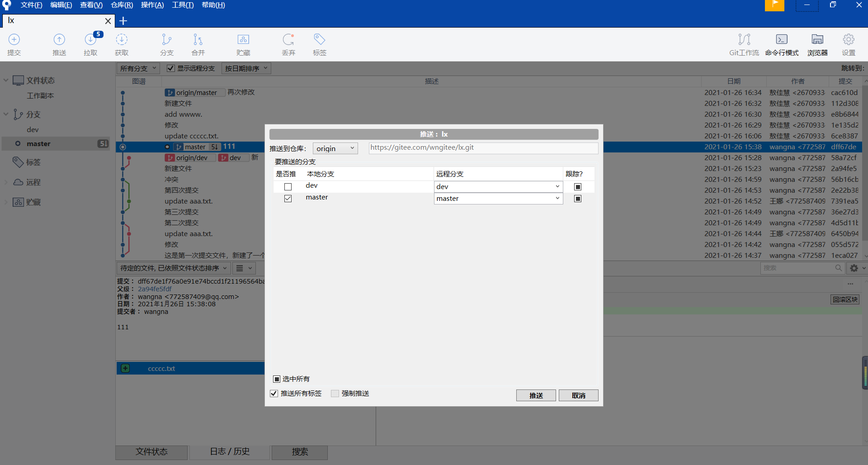Click the 丢弃 discard toolbar icon

tap(288, 39)
